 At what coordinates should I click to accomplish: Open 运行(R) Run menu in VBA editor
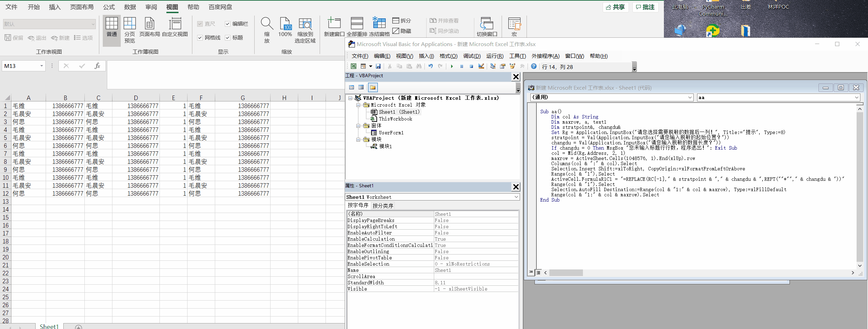495,56
